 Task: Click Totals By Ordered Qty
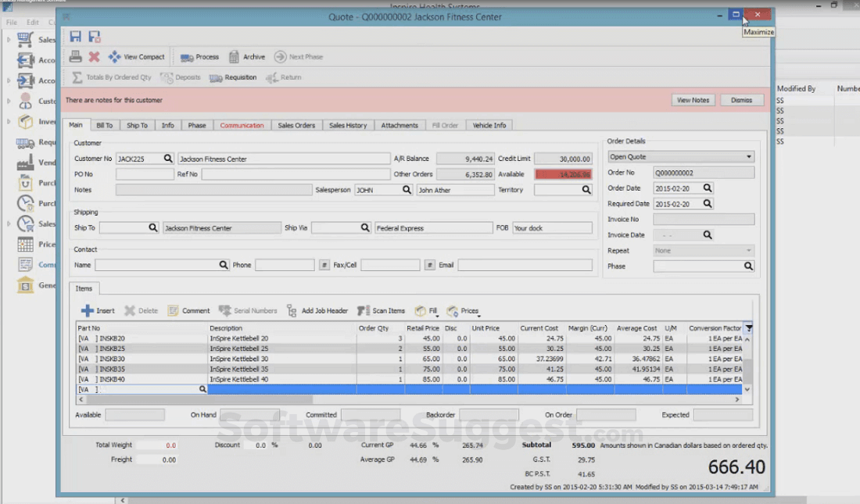pyautogui.click(x=112, y=77)
